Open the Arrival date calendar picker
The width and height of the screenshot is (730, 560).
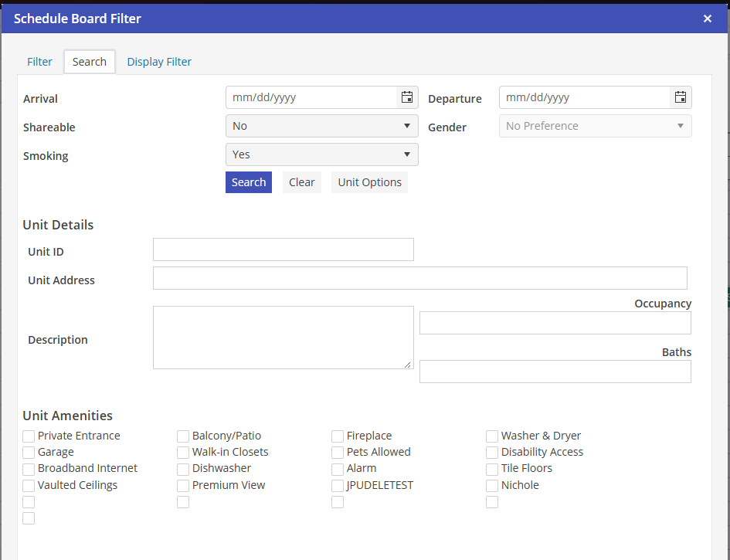click(x=406, y=97)
